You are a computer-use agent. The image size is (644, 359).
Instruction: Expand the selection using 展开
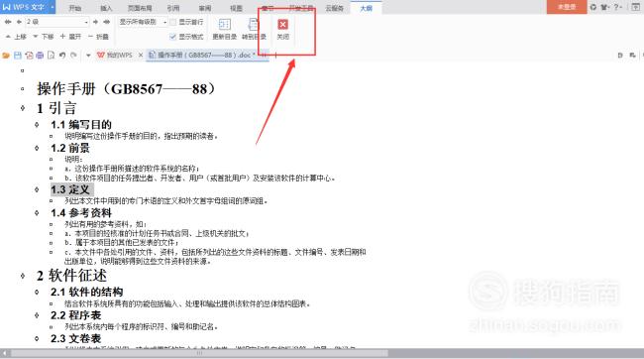[x=70, y=37]
